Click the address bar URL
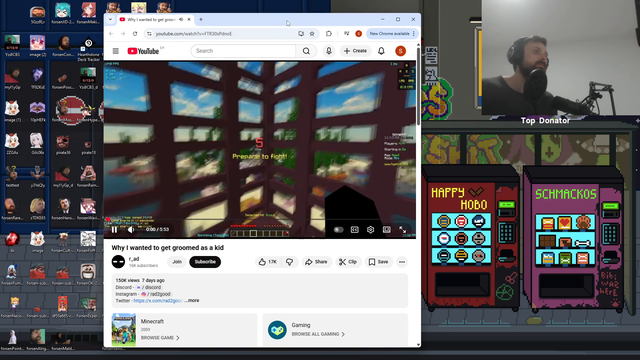This screenshot has width=640, height=360. (x=193, y=33)
